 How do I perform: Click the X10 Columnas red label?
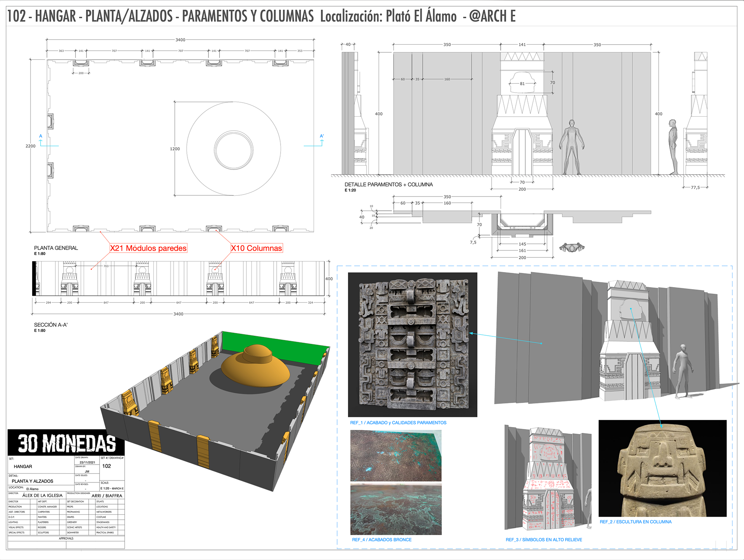[x=257, y=248]
